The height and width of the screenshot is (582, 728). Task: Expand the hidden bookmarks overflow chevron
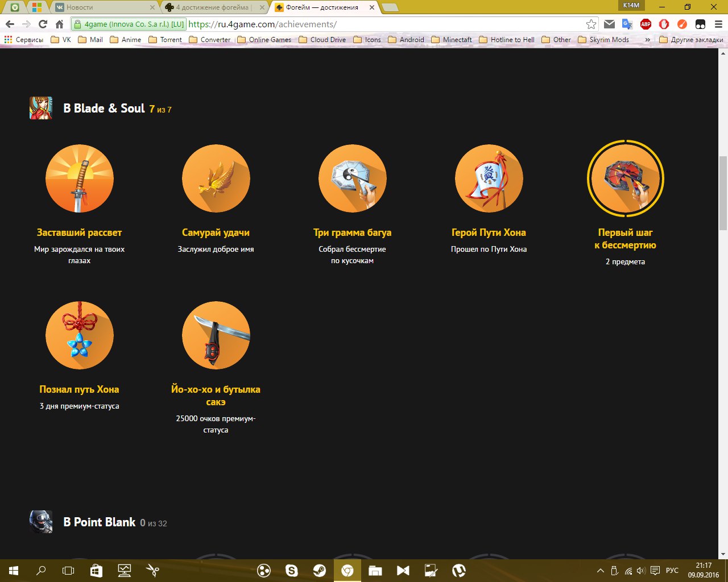[x=647, y=40]
